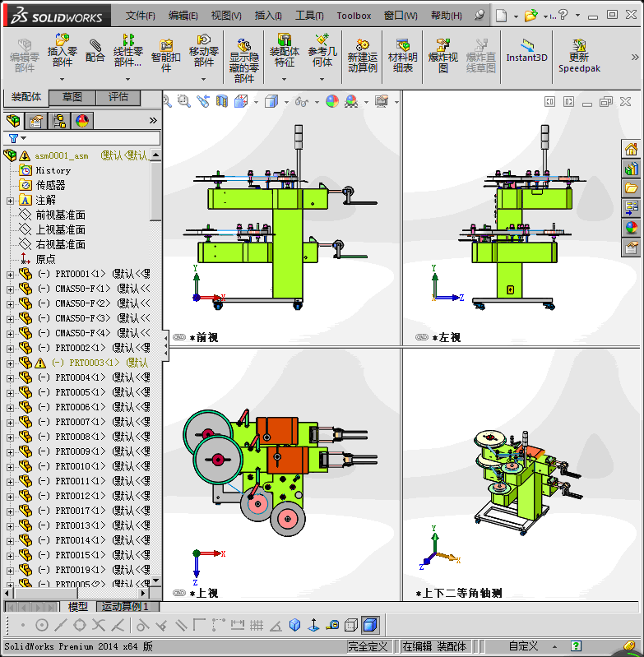Click New Motion Study (新建运动算例)
The height and width of the screenshot is (657, 644).
363,56
